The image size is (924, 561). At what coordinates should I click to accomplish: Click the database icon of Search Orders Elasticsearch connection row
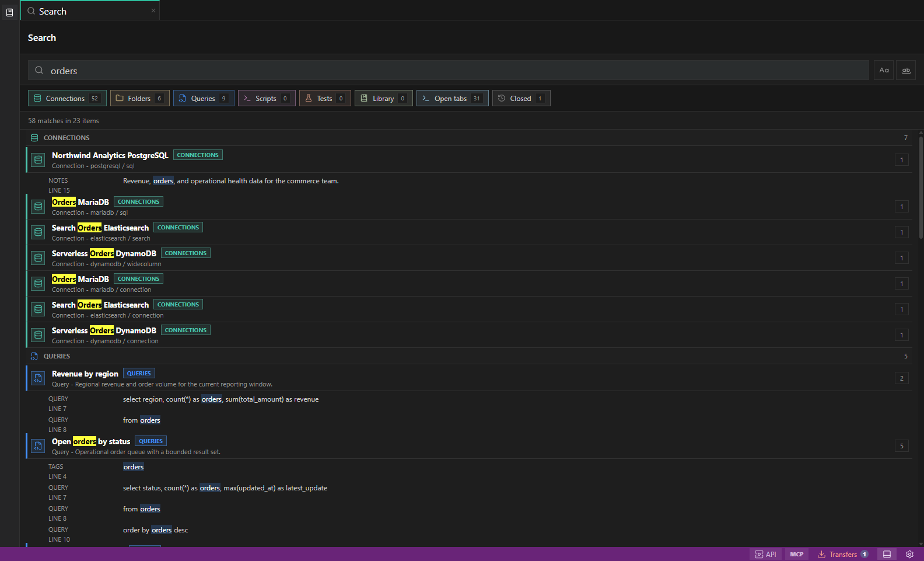coord(38,309)
